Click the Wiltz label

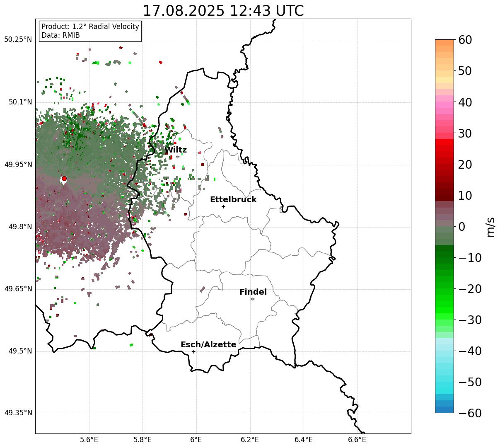click(176, 150)
